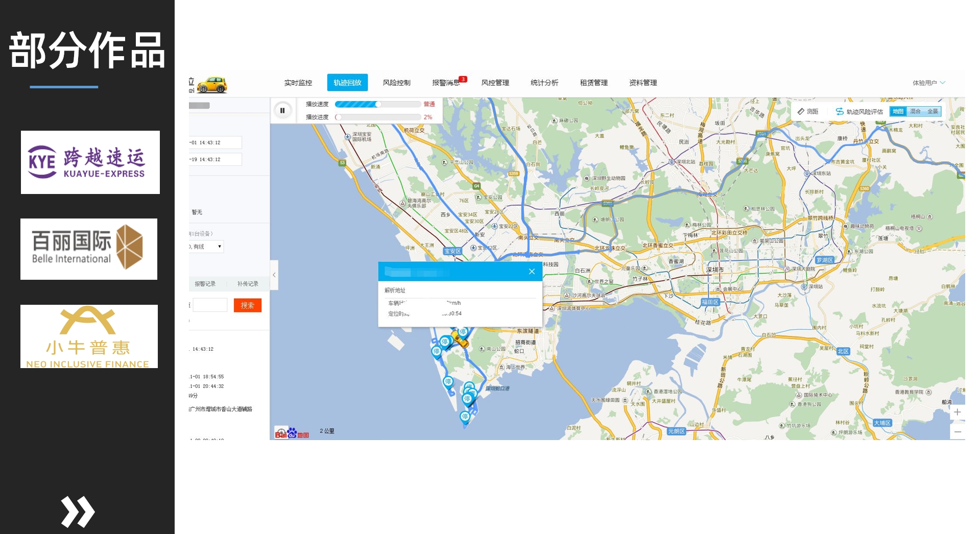Click the 播放速度 speed slider handle
980x534 pixels.
coord(378,104)
